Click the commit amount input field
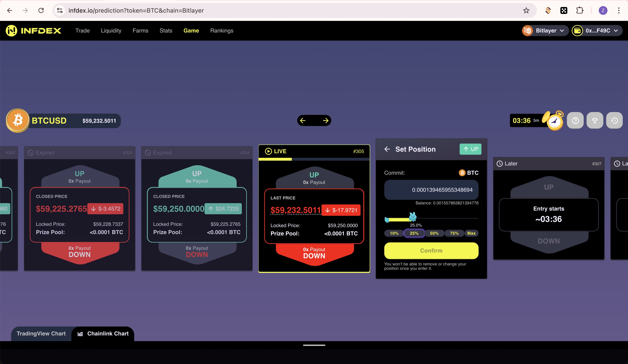628x364 pixels. pyautogui.click(x=431, y=190)
